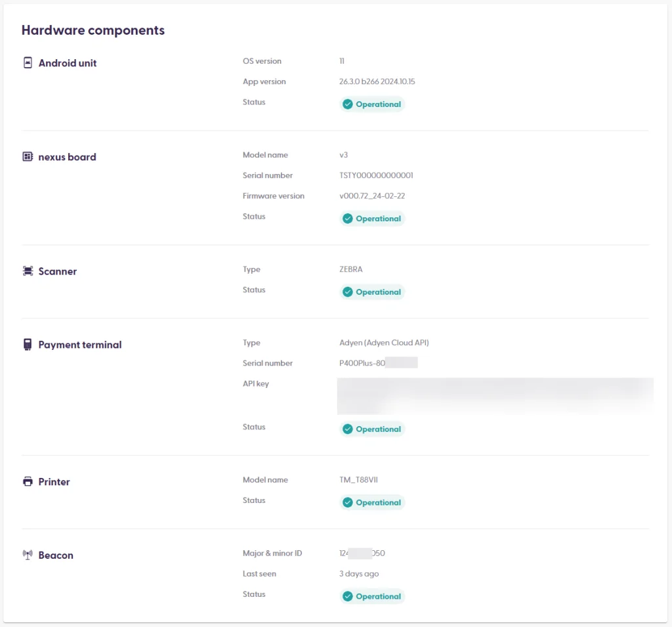
Task: Click the firmware version v000.72_24-02-22 value
Action: pos(372,196)
